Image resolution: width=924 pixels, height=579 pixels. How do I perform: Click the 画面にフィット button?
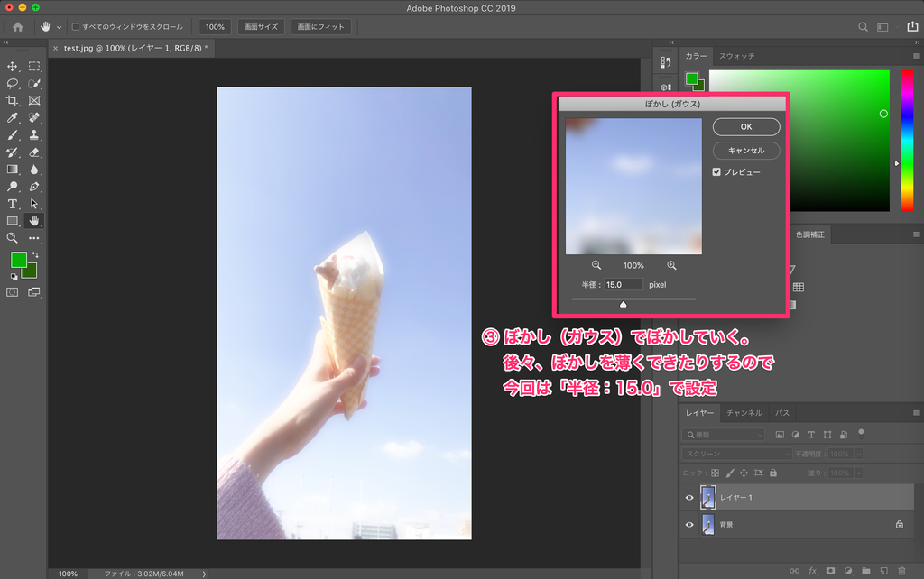point(320,26)
